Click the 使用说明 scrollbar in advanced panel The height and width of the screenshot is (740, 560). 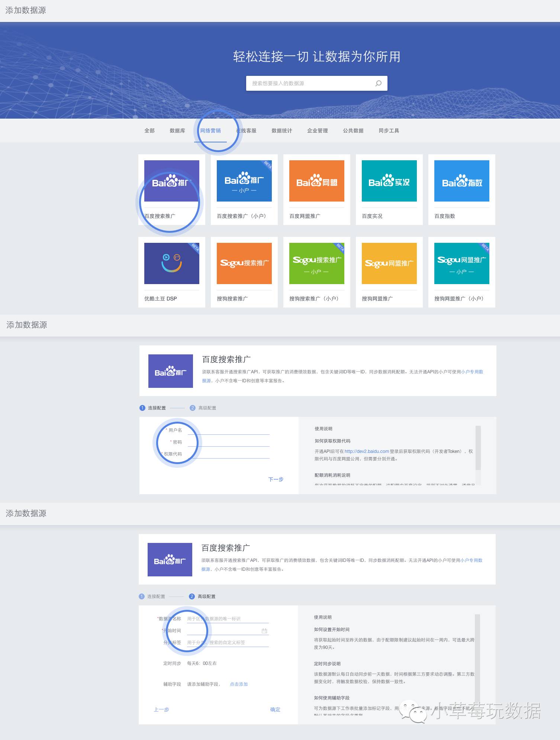point(477,658)
